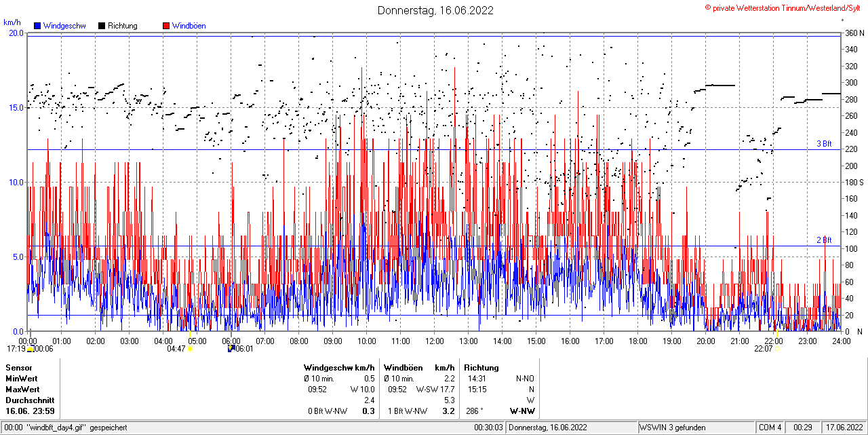Select the Richtung legend label at top

pos(122,26)
